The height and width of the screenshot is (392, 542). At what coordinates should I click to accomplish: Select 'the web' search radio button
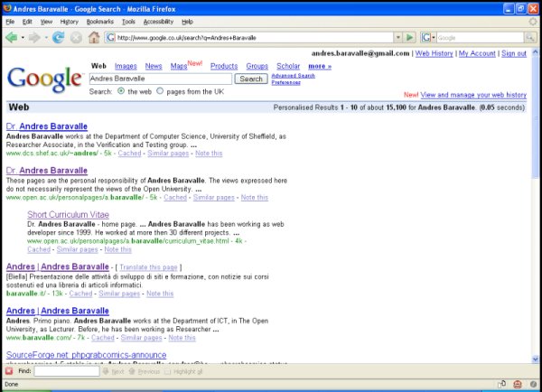pos(121,91)
